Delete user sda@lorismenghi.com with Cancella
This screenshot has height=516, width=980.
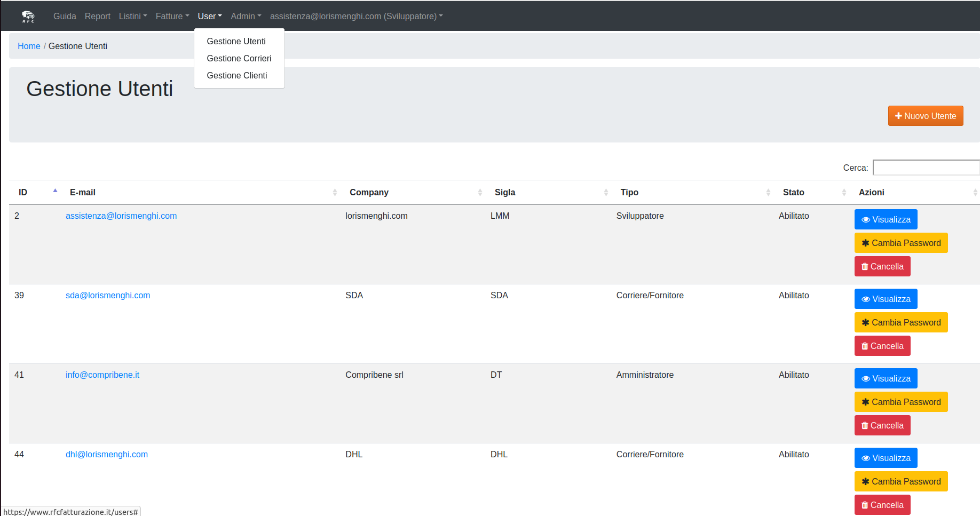(882, 346)
